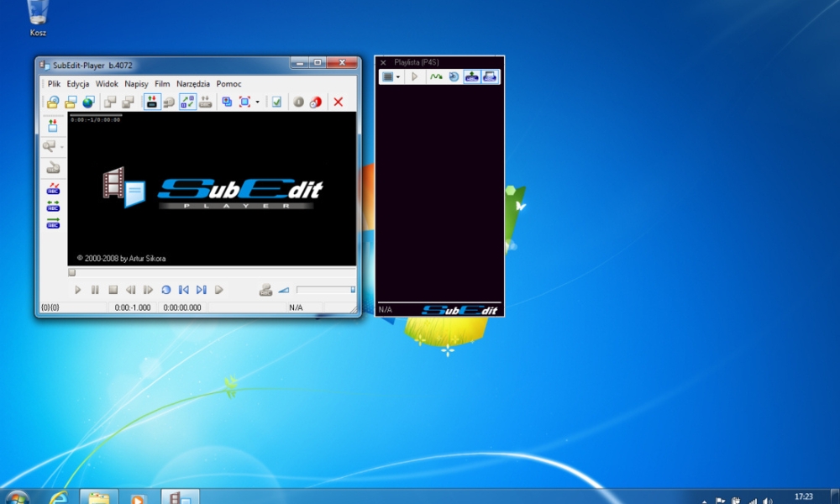Toggle the ABC window button in Playlista
Image resolution: width=840 pixels, height=504 pixels.
pos(490,76)
